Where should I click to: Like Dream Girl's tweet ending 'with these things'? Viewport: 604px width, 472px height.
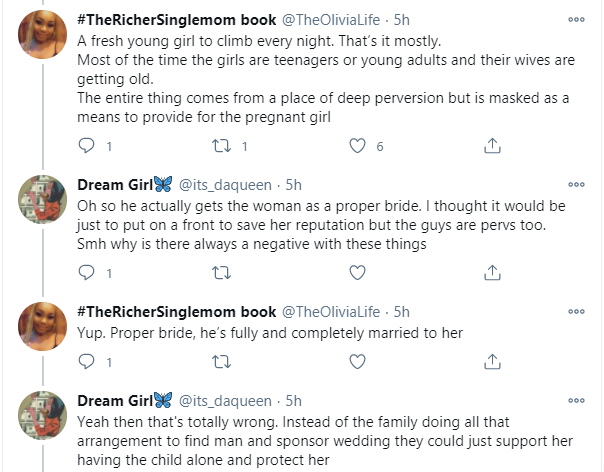click(x=357, y=272)
